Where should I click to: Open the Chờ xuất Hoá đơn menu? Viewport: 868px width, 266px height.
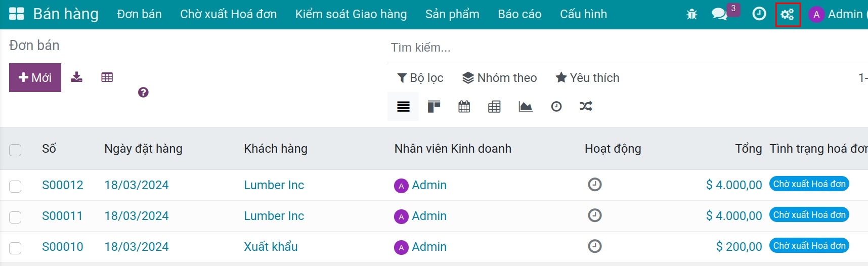point(229,14)
